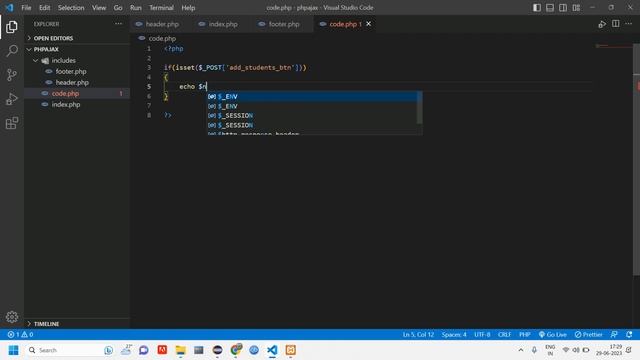Split the editor right
This screenshot has width=640, height=360.
click(616, 24)
